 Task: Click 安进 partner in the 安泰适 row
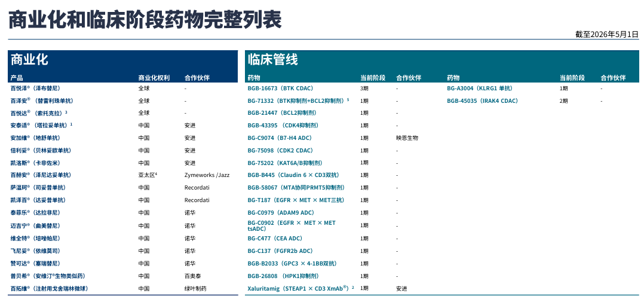(190, 125)
